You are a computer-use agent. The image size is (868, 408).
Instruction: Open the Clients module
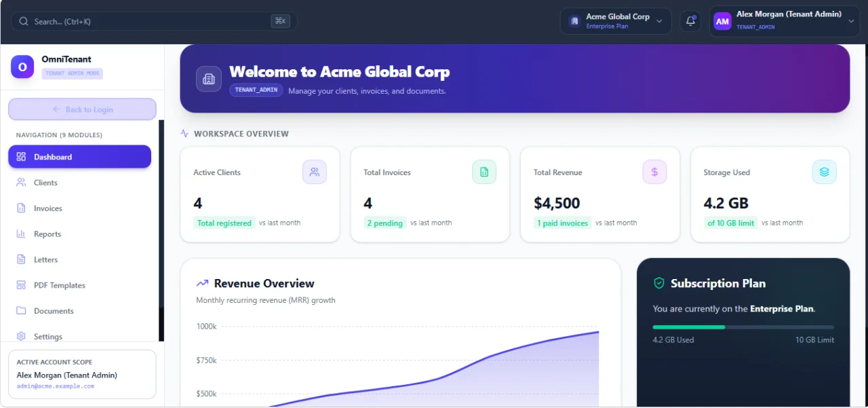tap(79, 183)
